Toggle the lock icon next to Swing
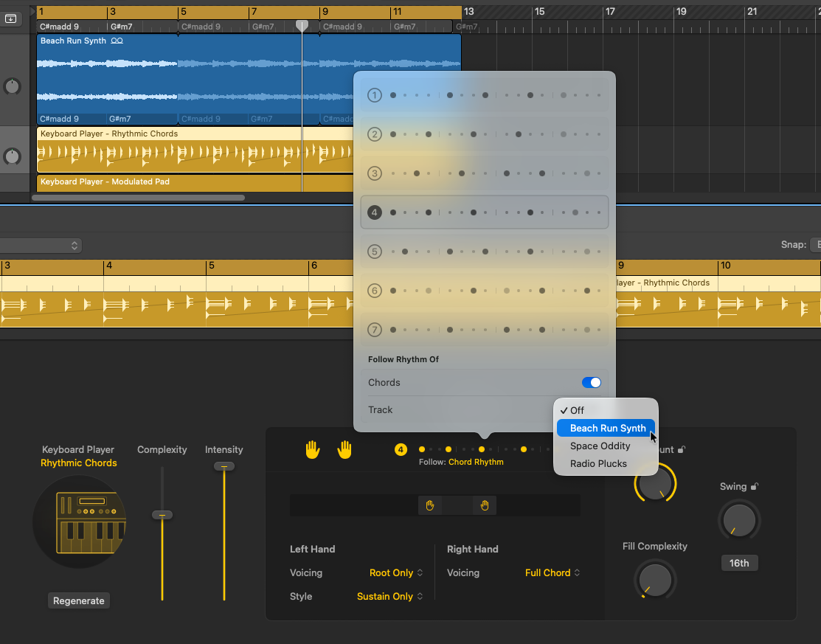Image resolution: width=821 pixels, height=644 pixels. pos(755,487)
